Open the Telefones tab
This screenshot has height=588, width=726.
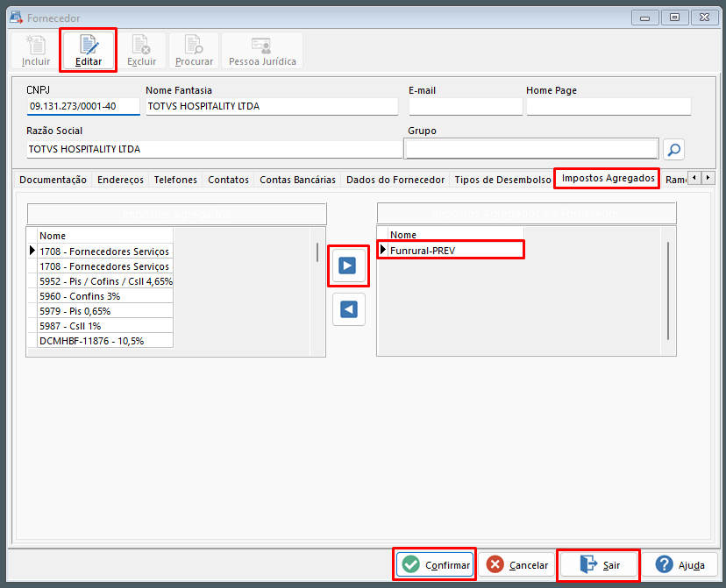(x=175, y=180)
